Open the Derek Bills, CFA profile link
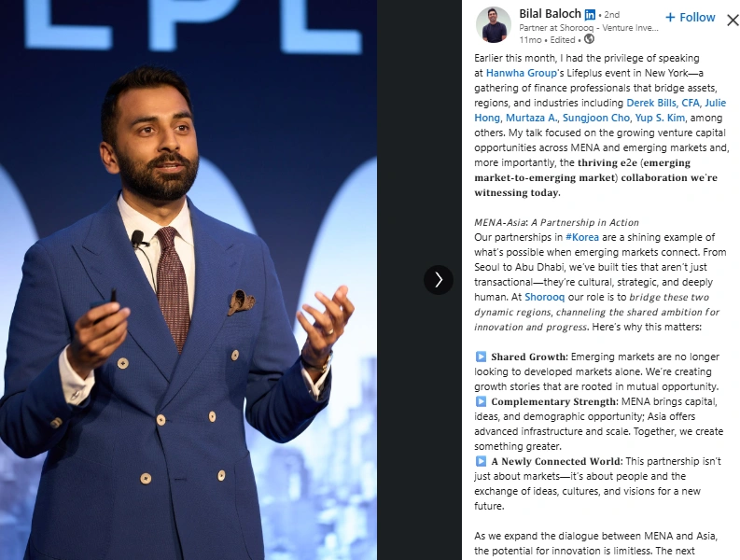Viewport: 740px width, 560px height. 663,103
